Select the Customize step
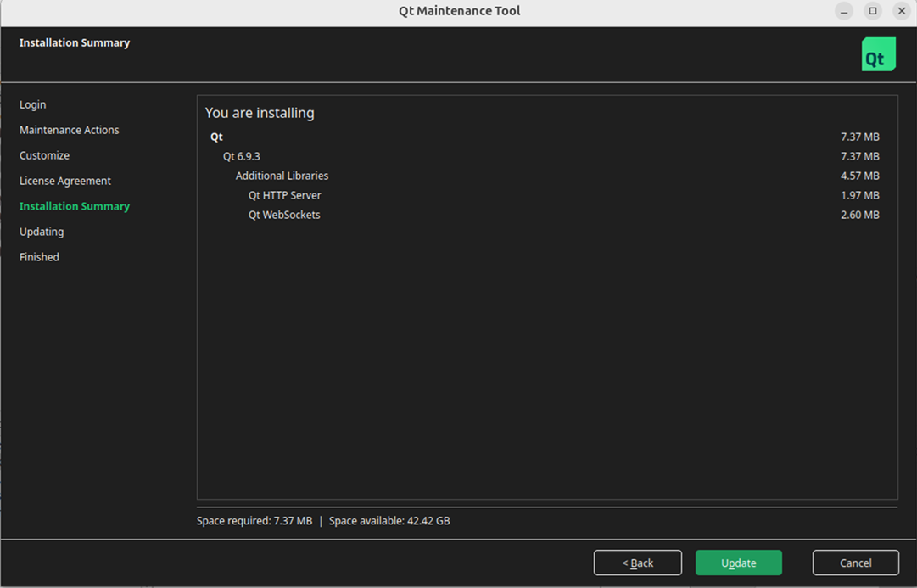 tap(44, 155)
